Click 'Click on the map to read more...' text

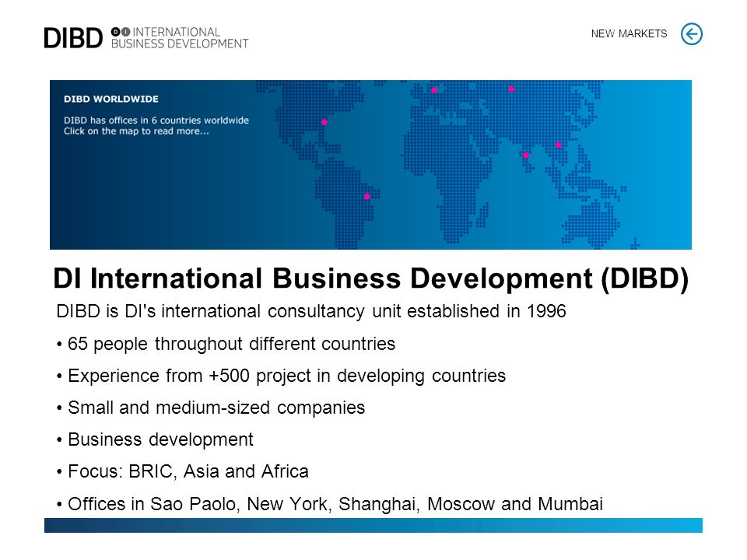click(x=136, y=131)
